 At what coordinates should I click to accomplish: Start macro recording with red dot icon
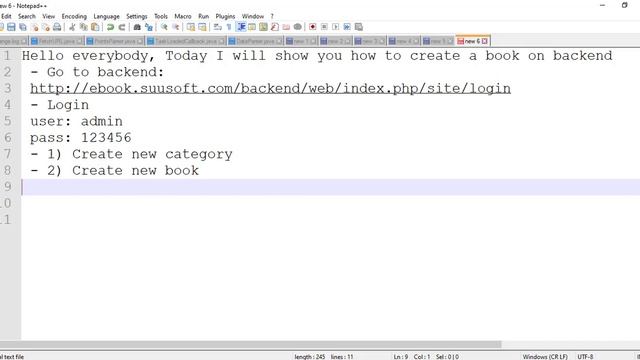[313, 27]
